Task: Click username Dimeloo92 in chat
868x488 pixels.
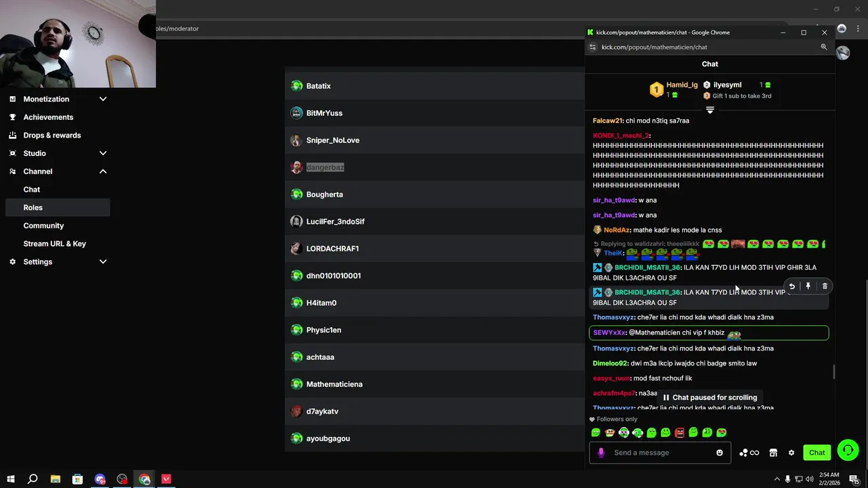Action: coord(610,363)
